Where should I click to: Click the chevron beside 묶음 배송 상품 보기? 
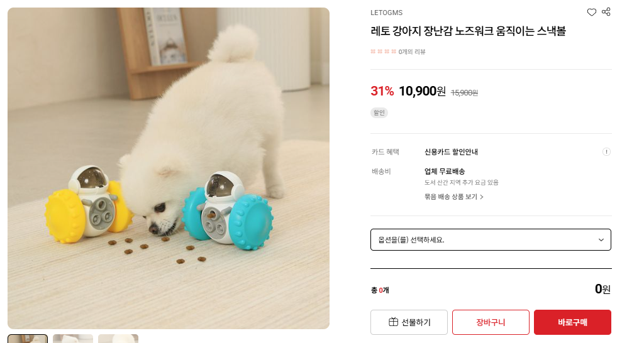pyautogui.click(x=482, y=197)
